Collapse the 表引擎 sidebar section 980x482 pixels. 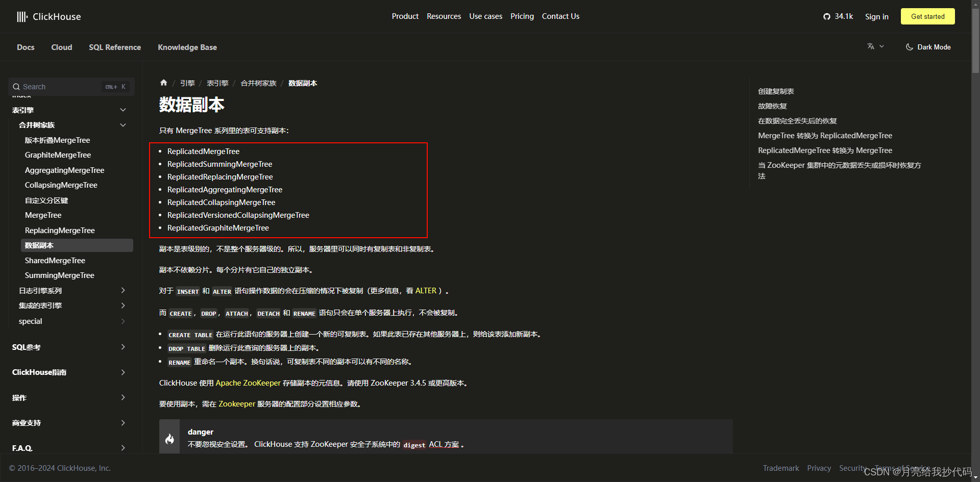pos(123,110)
